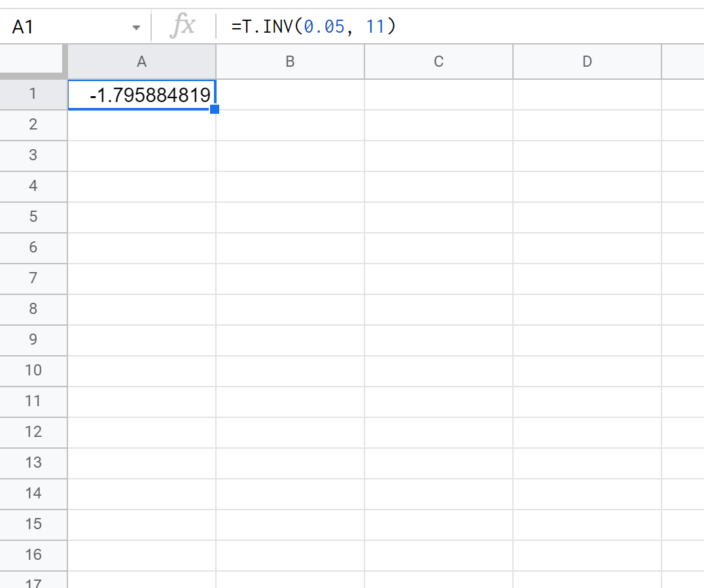Select cell D8

point(587,309)
